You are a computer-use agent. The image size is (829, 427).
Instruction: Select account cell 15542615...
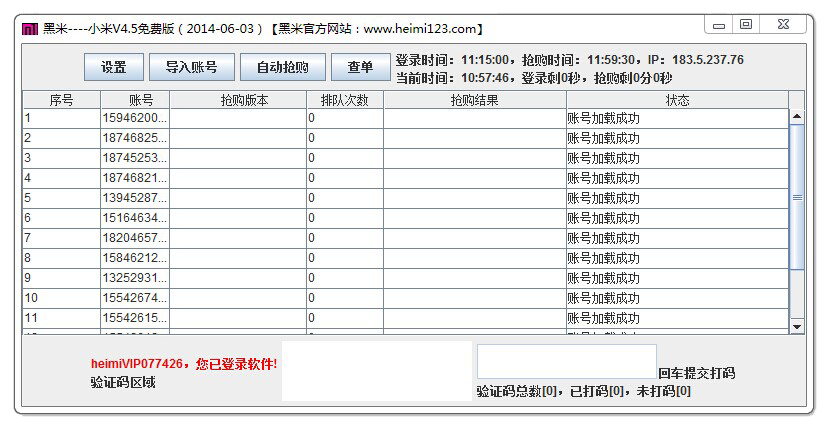pos(135,318)
